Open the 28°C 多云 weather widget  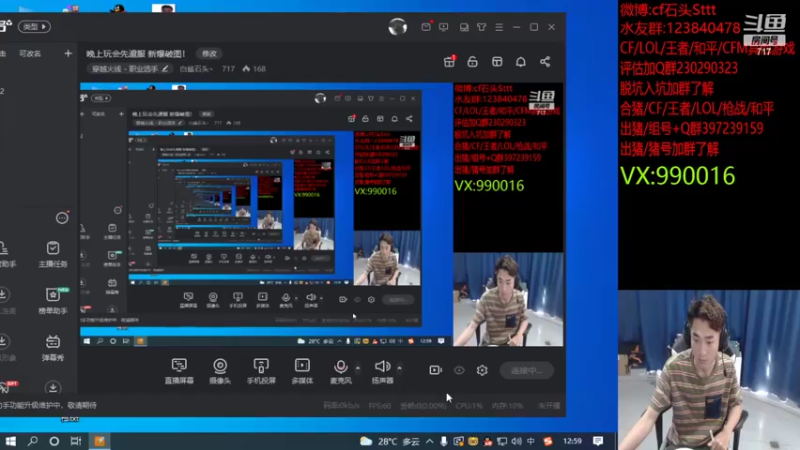(390, 441)
